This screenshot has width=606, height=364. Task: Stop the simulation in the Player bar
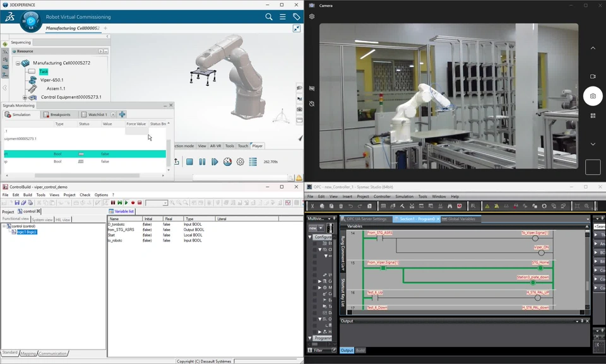[x=189, y=161]
